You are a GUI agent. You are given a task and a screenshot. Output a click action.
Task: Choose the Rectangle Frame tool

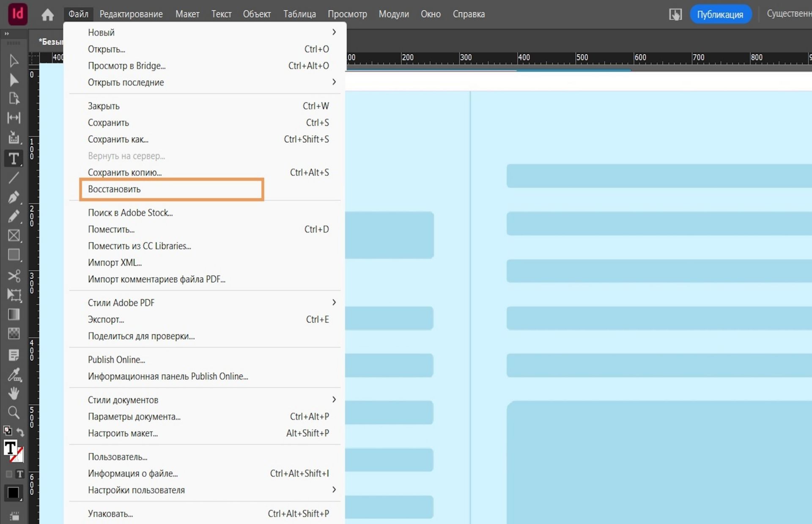tap(14, 235)
